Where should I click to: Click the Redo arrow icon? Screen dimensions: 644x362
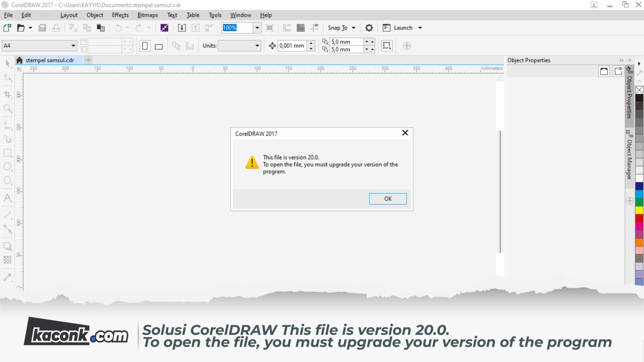click(139, 28)
